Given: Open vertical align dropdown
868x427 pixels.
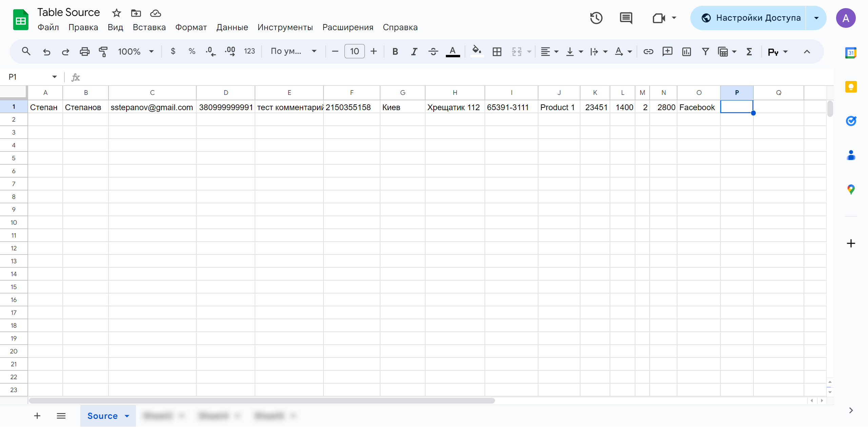Looking at the screenshot, I should [574, 52].
